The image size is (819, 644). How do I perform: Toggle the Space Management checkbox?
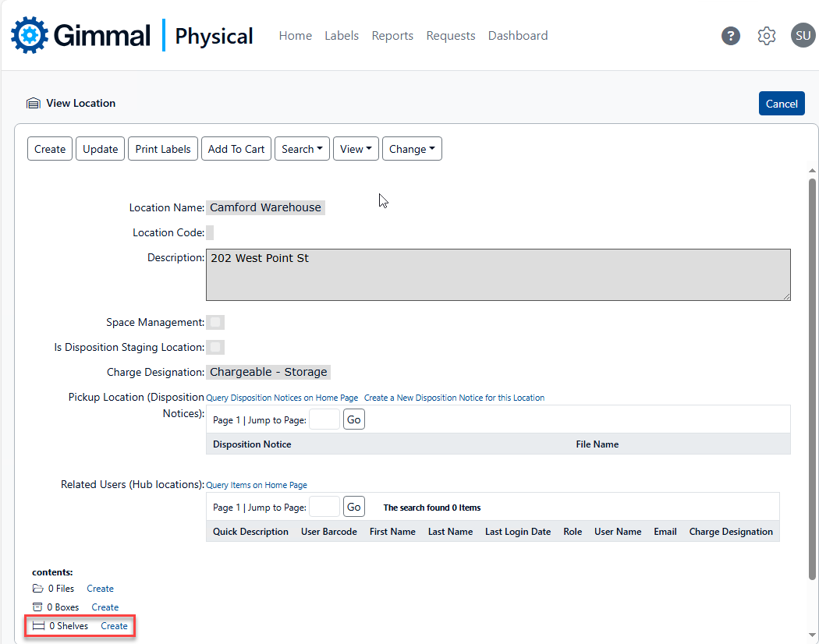point(215,322)
